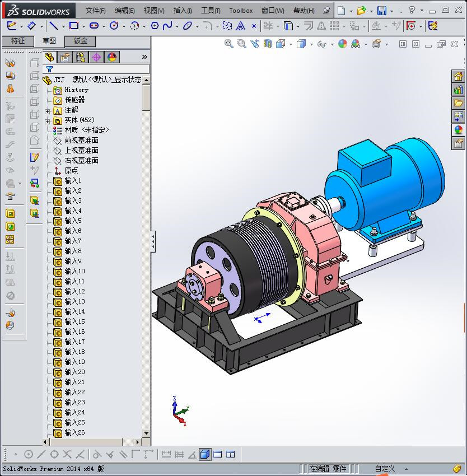Select the Line sketch tool
The width and height of the screenshot is (467, 476).
[54, 26]
